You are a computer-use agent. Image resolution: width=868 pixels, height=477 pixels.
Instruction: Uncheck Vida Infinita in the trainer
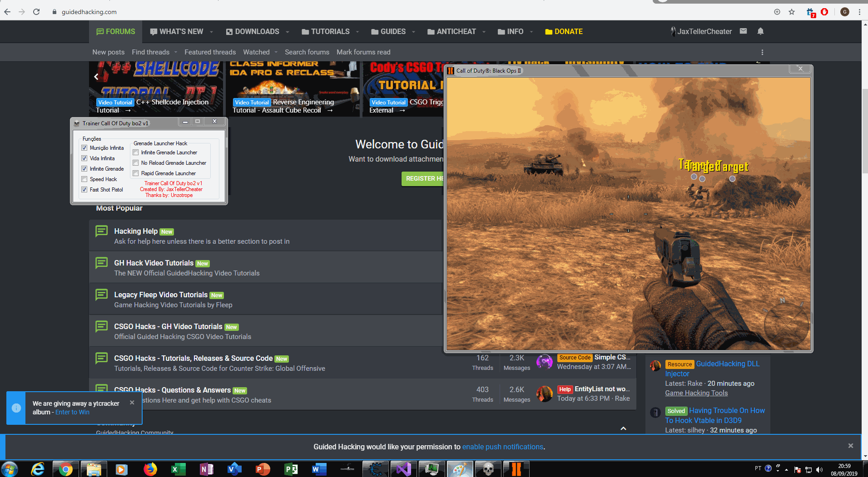(84, 158)
